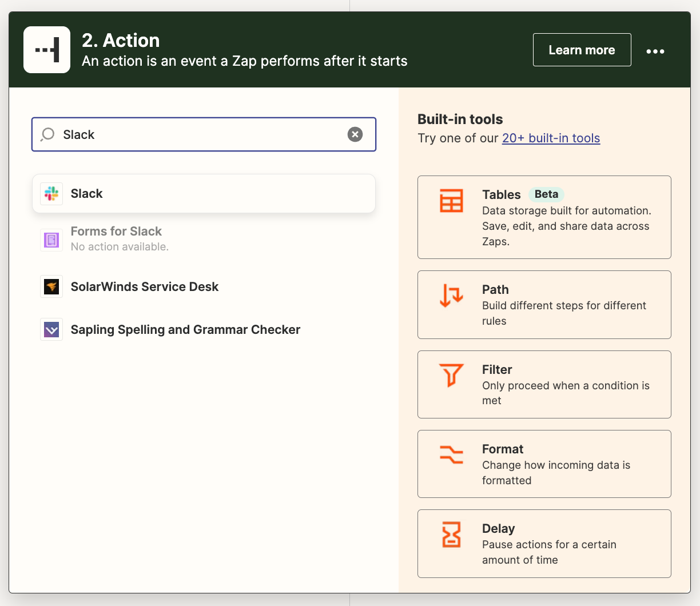Click Sapling Spelling and Grammar Checker icon
The height and width of the screenshot is (606, 700).
[x=51, y=330]
